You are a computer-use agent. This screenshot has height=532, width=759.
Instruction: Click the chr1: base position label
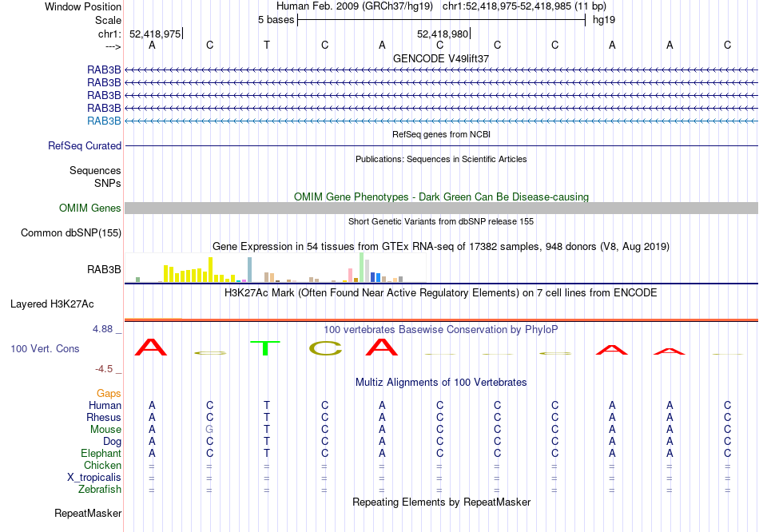109,34
